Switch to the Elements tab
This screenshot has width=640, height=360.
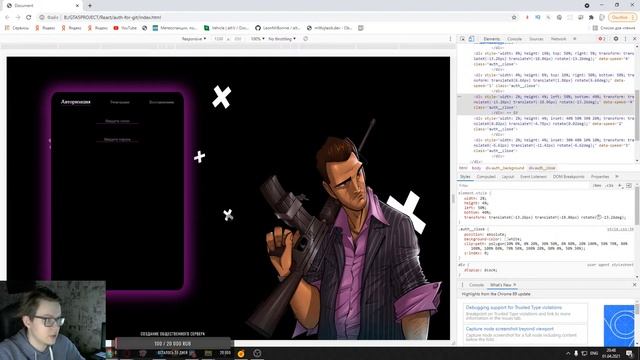tap(491, 39)
